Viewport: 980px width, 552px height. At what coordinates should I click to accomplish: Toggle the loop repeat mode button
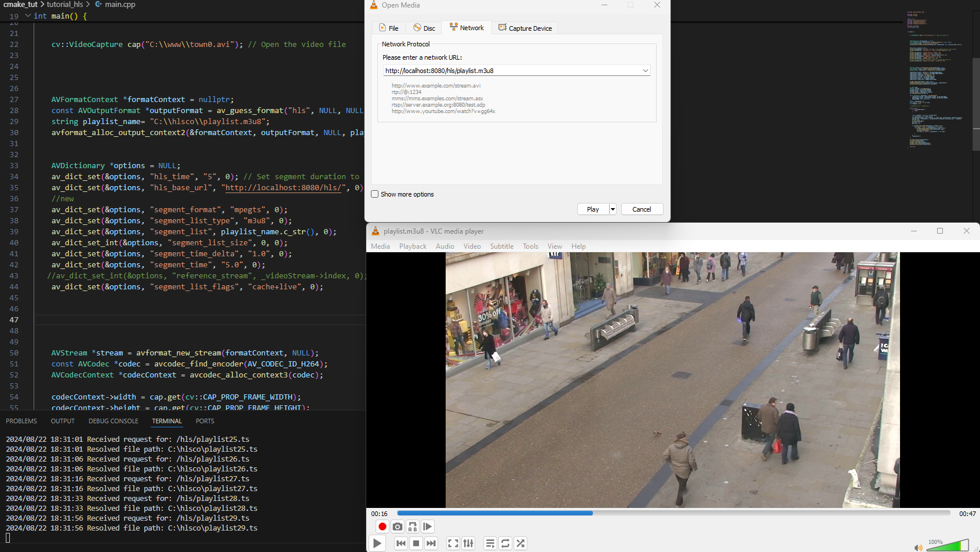tap(505, 543)
